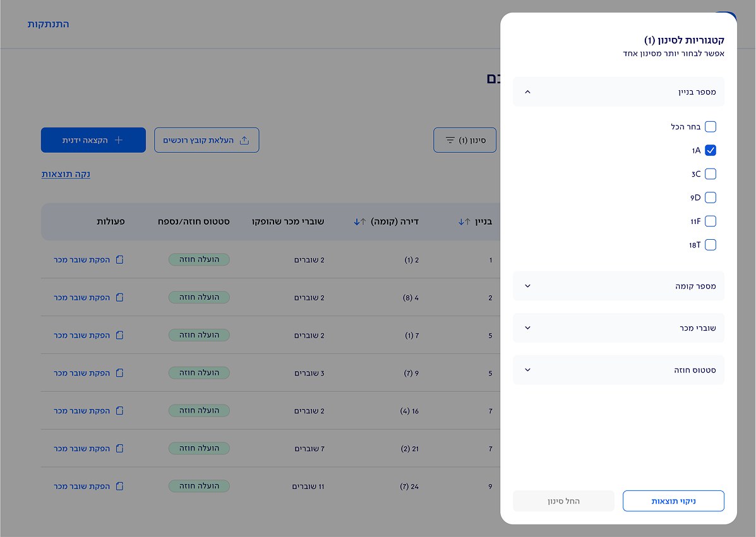Image resolution: width=756 pixels, height=537 pixels.
Task: Click the voucher document icon in row 9 (7)
Action: coord(120,373)
